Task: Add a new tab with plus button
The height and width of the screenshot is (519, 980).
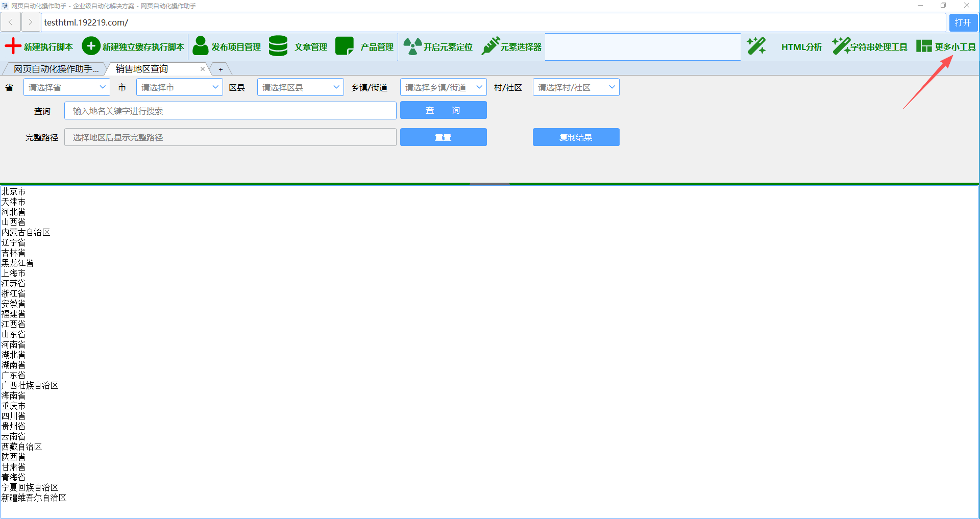Action: pyautogui.click(x=220, y=69)
